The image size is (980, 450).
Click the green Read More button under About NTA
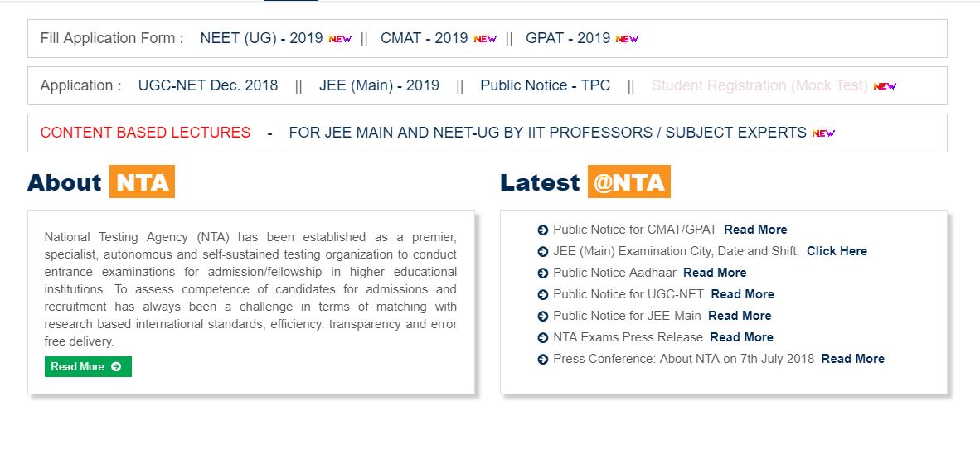[x=88, y=367]
